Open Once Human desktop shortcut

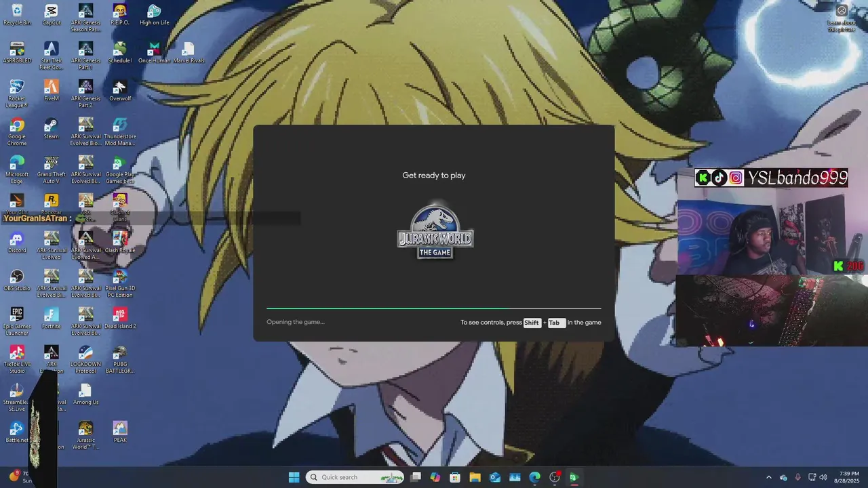154,53
